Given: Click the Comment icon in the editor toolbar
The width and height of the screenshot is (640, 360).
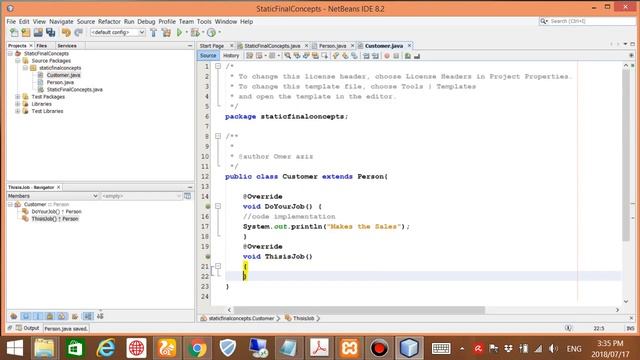Looking at the screenshot, I should (407, 56).
